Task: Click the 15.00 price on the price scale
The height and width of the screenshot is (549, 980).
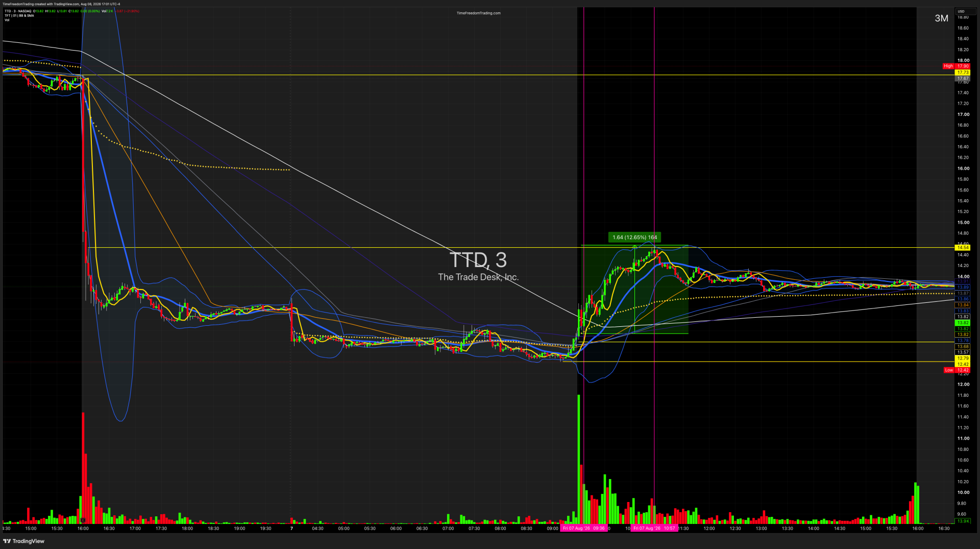Action: (x=963, y=223)
